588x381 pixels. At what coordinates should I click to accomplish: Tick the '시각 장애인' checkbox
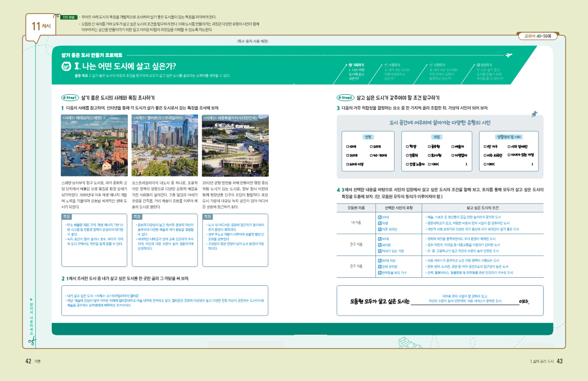click(x=510, y=147)
